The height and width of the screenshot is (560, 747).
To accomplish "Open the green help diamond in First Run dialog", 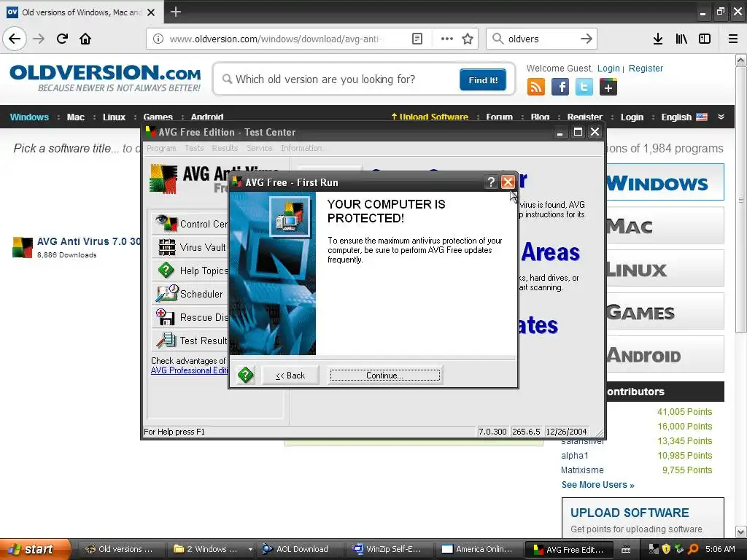I will (x=245, y=376).
